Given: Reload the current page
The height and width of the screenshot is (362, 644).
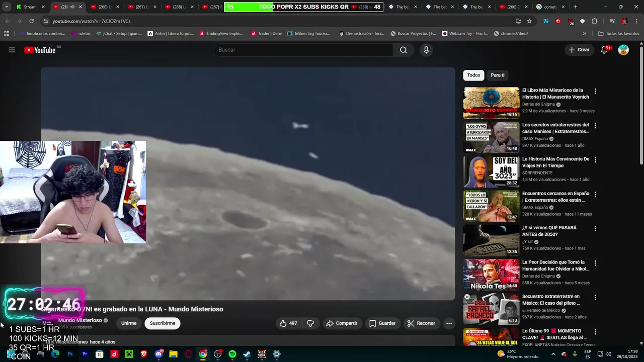Looking at the screenshot, I should [x=31, y=21].
